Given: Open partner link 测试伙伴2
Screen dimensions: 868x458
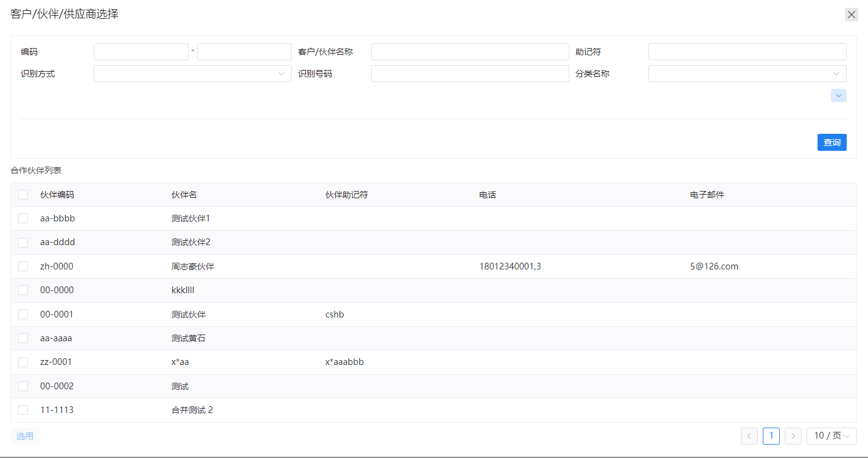Looking at the screenshot, I should (x=191, y=242).
